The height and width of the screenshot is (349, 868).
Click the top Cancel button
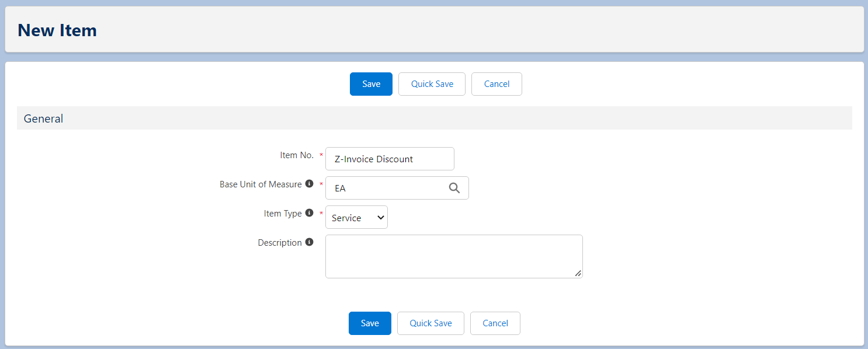[x=497, y=84]
